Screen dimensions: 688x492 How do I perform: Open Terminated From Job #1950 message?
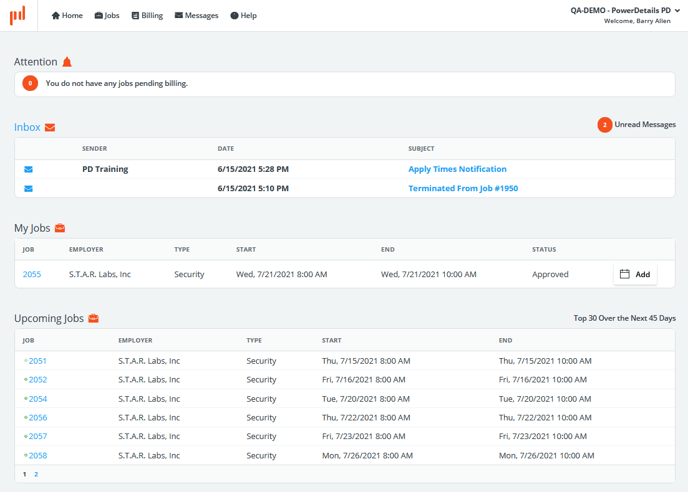(462, 188)
